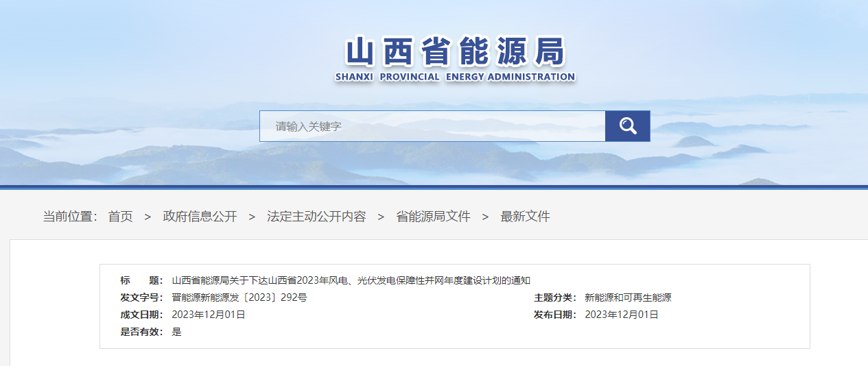Click the magnifying glass search button
868x366 pixels.
click(627, 126)
